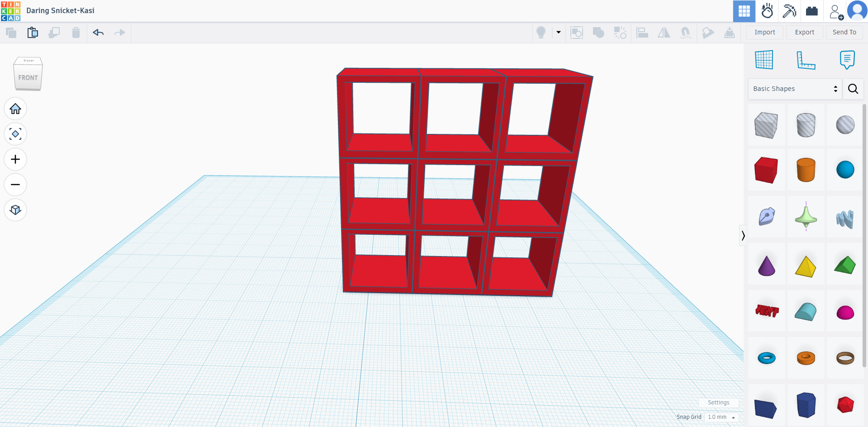Click the Duplicate and repeat icon
The width and height of the screenshot is (868, 427).
(x=54, y=33)
